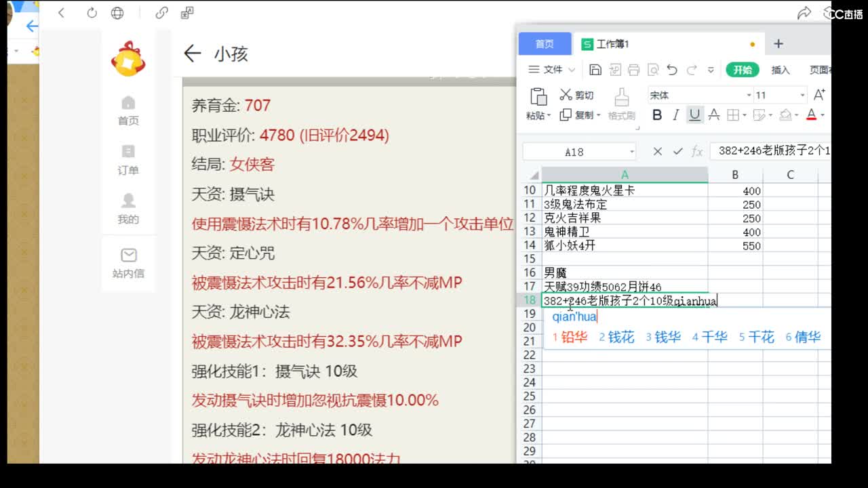This screenshot has width=868, height=488.
Task: Click the share arrow icon at top right
Action: [804, 13]
